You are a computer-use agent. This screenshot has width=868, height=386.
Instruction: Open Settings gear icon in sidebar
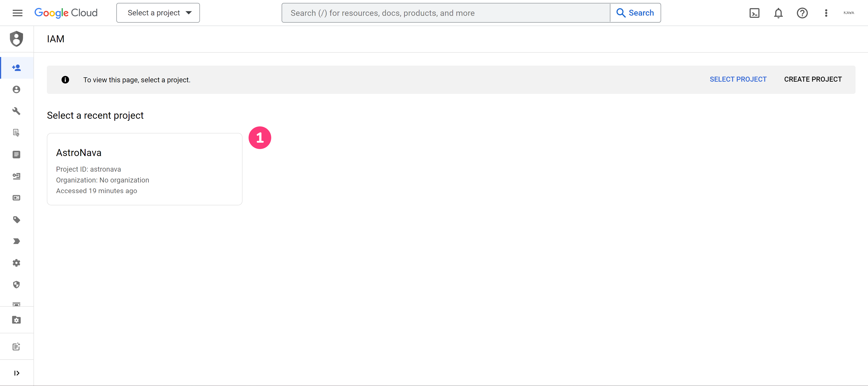click(17, 263)
